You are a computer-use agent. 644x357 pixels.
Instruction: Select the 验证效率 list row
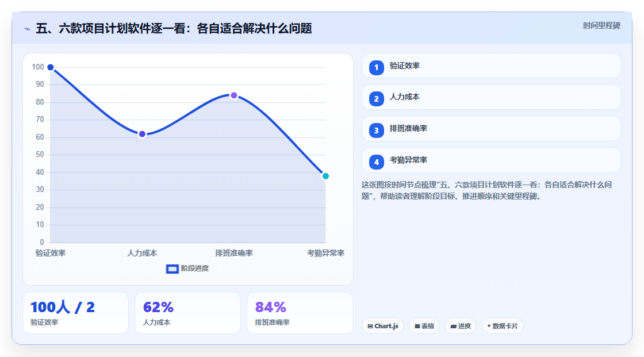point(491,66)
